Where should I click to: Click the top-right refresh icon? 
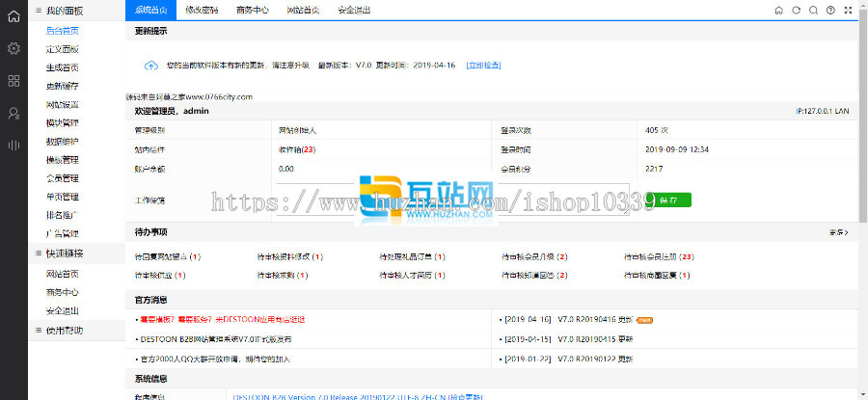(796, 10)
